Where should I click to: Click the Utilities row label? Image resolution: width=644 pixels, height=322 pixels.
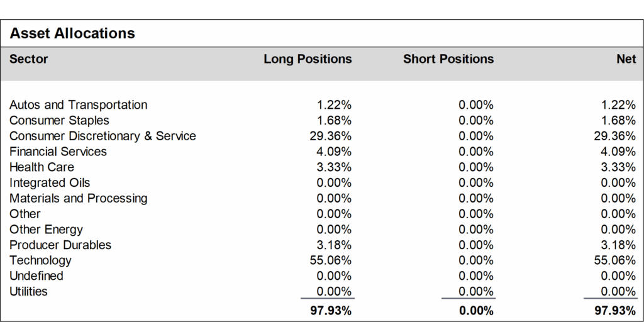(29, 292)
